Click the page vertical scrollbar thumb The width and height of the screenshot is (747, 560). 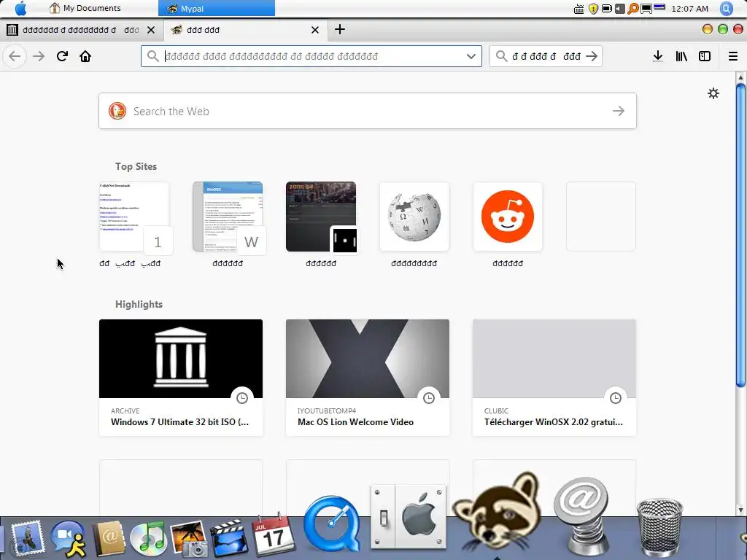(740, 236)
